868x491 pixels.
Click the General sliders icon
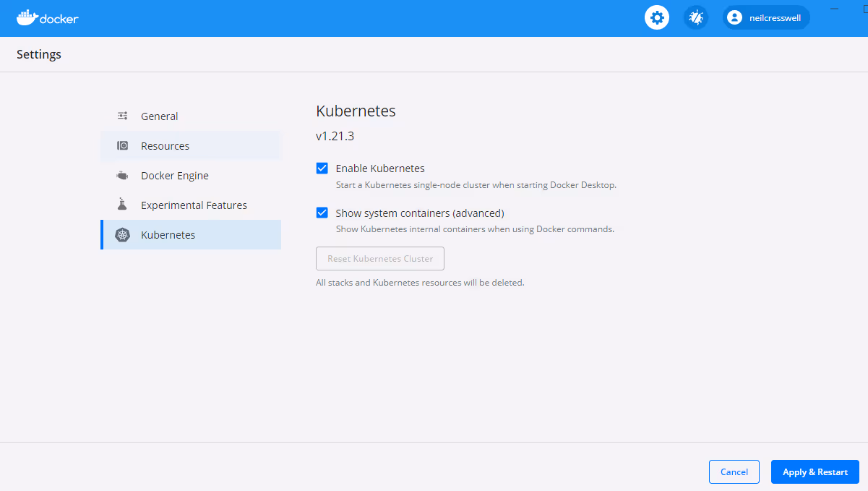[123, 116]
